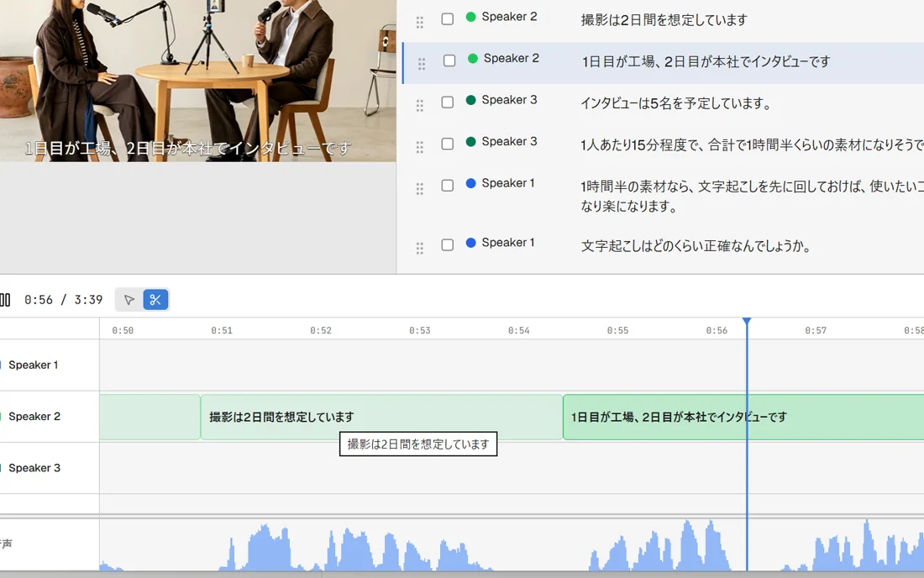Jump to 0:51 on the timeline ruler
The height and width of the screenshot is (578, 924).
coord(222,330)
